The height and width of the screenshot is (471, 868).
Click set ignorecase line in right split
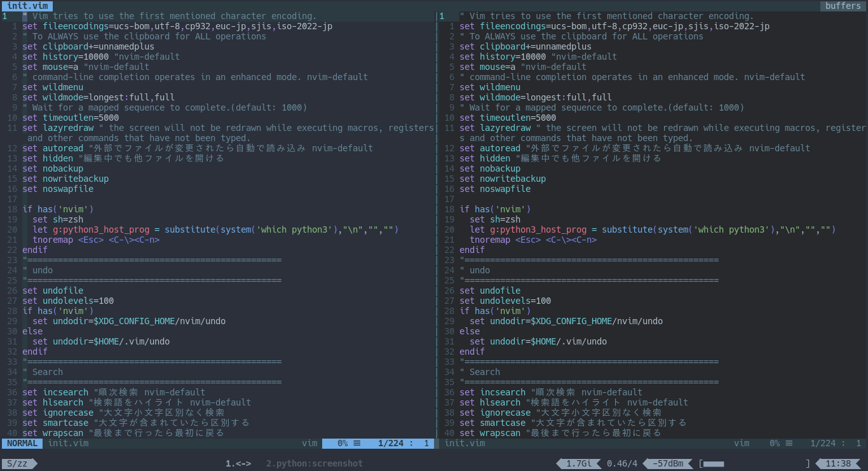pos(560,413)
